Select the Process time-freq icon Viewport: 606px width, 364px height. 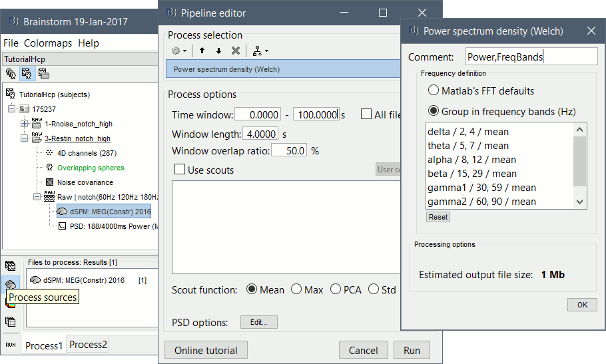pos(11,304)
